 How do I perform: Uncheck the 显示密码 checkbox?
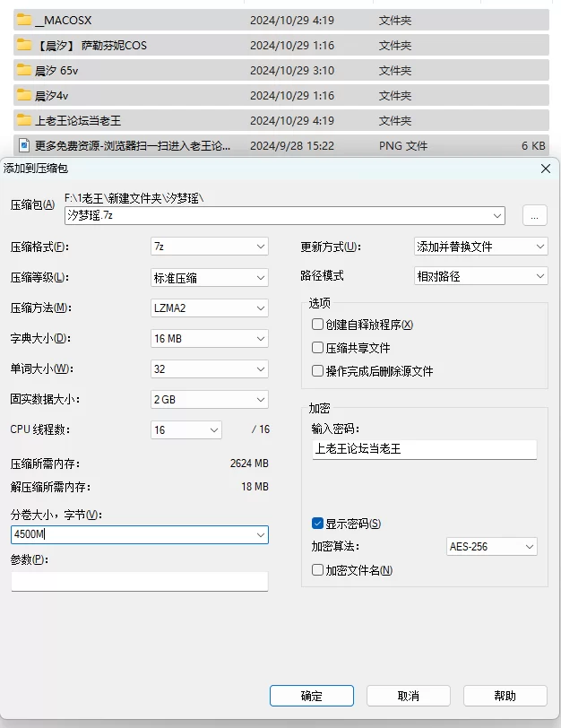[317, 524]
